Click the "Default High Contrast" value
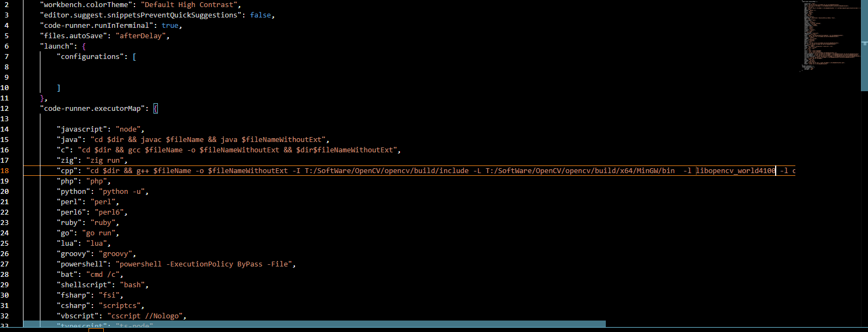 [191, 4]
